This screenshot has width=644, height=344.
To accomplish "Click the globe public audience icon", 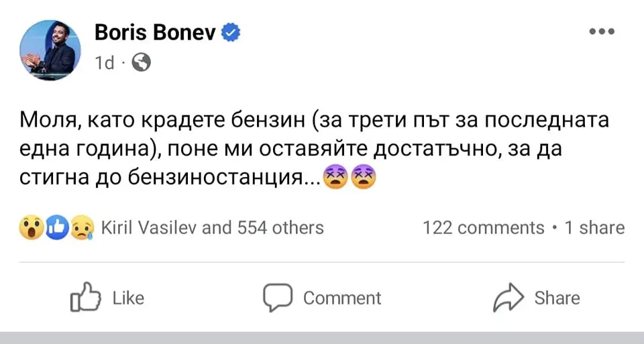I will click(x=141, y=63).
